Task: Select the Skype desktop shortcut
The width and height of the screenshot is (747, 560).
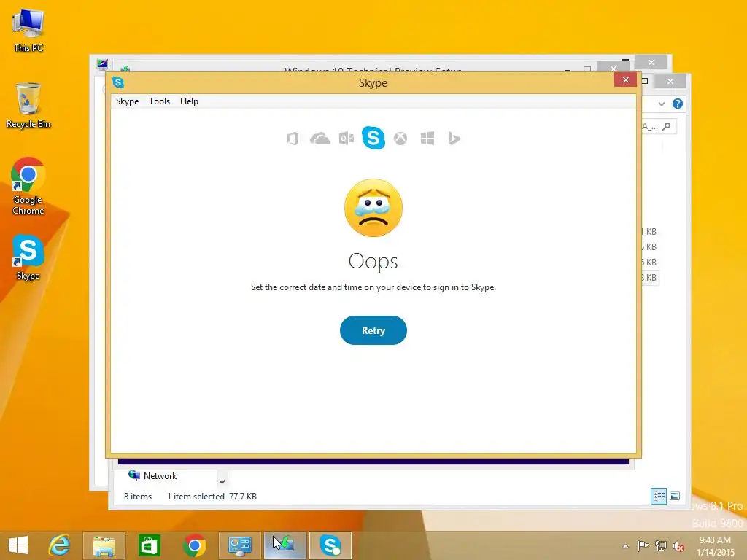Action: pyautogui.click(x=28, y=257)
